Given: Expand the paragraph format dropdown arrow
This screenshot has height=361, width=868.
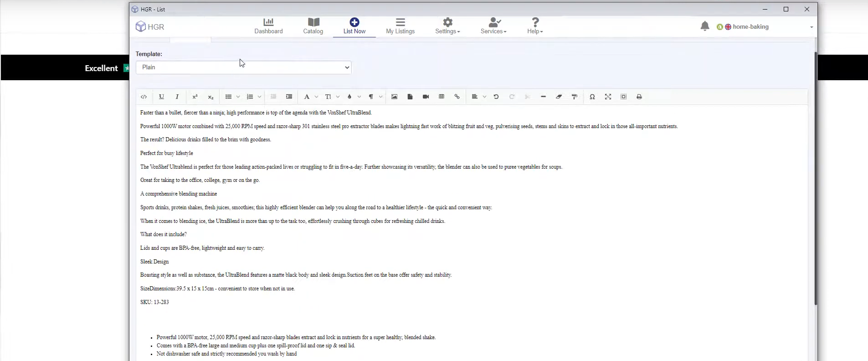Looking at the screenshot, I should click(380, 97).
